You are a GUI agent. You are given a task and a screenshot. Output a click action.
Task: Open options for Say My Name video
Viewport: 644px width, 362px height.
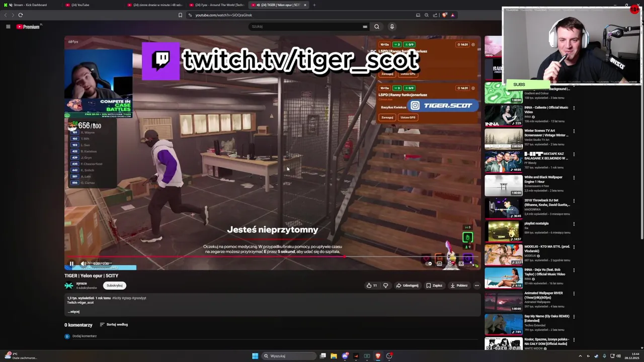coord(574,317)
